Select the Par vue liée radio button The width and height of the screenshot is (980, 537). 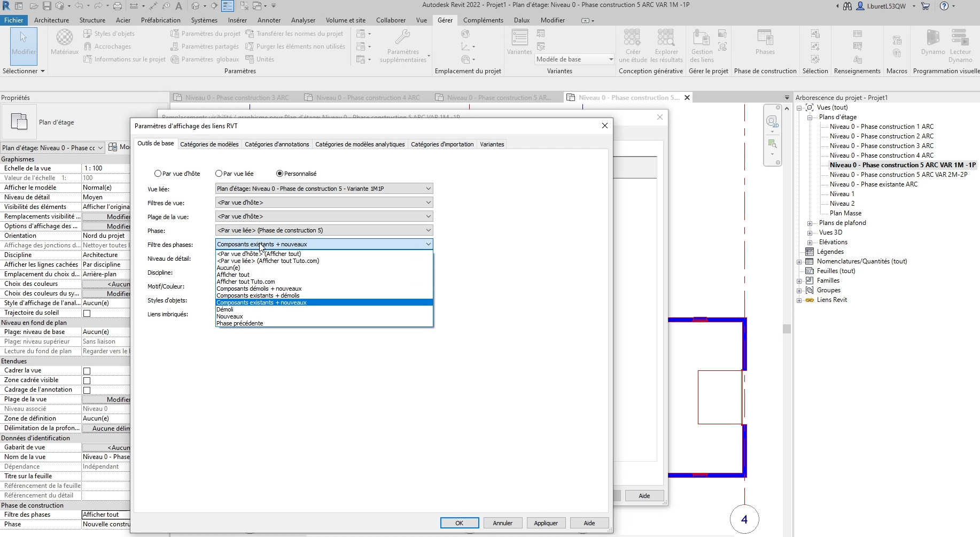(219, 174)
